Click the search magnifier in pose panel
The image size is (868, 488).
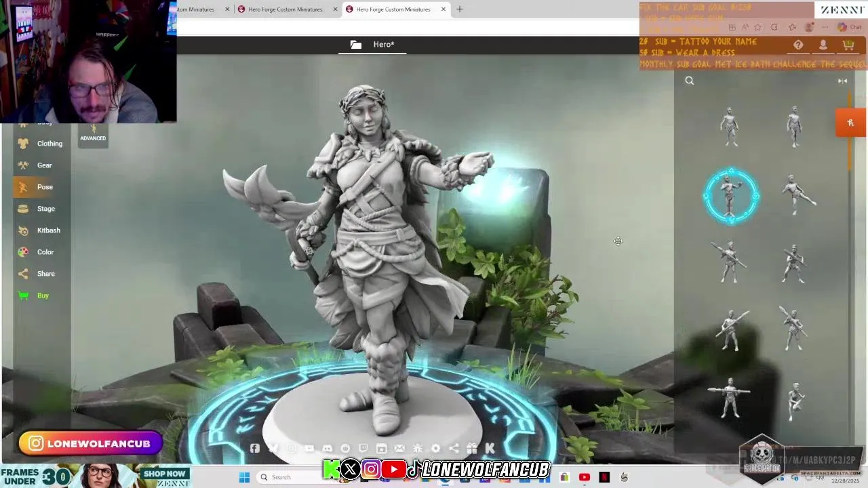[690, 81]
